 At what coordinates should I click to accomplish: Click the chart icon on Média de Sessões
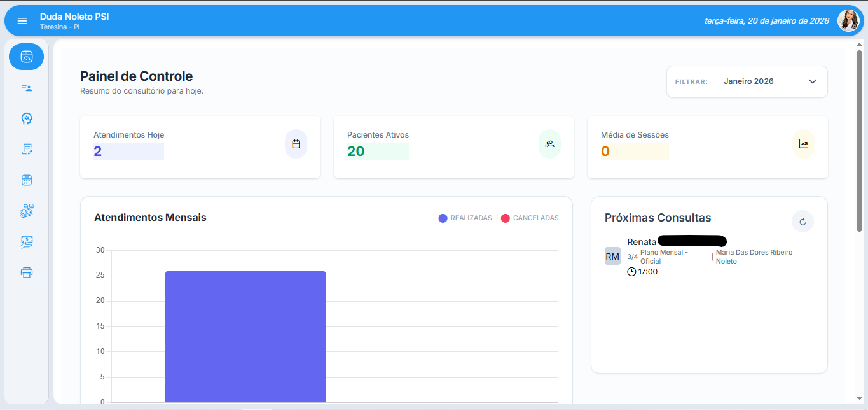[803, 144]
